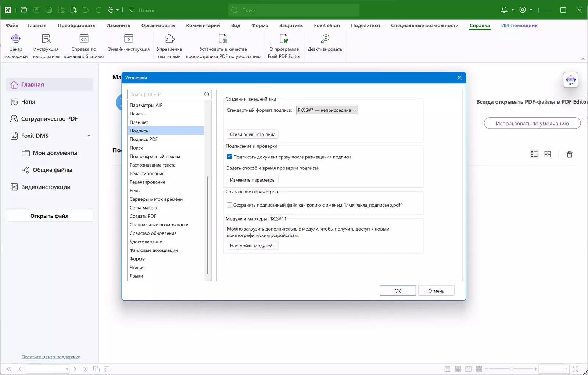This screenshot has height=375, width=588.
Task: Switch to the Защитить ribbon tab
Action: click(x=291, y=25)
